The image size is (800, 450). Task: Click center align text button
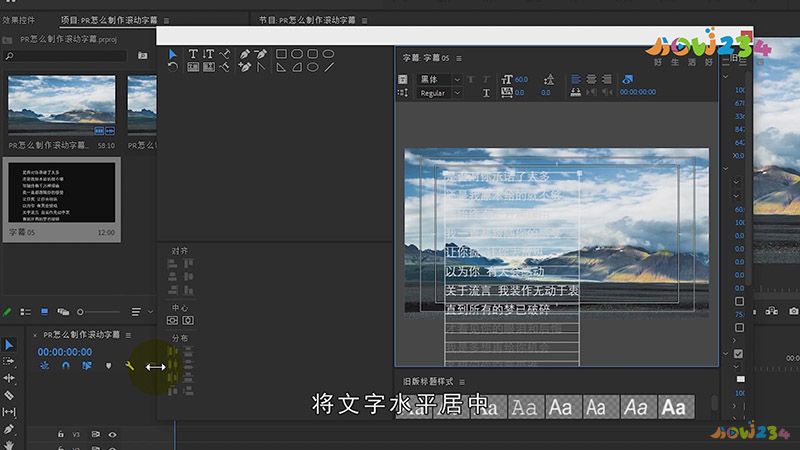[591, 79]
